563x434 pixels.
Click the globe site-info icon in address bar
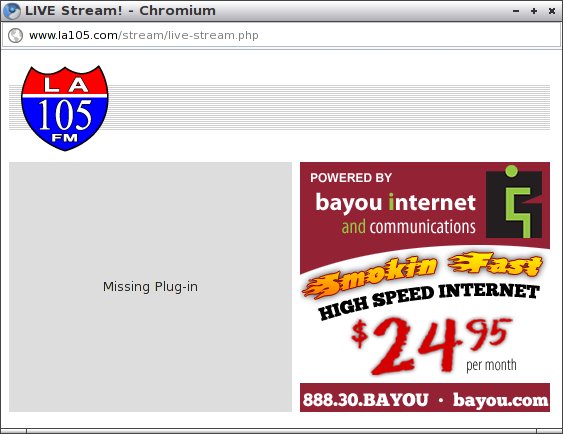point(15,36)
